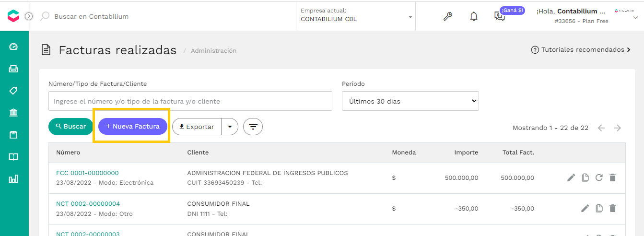Duplicate invoice NCT 0002-00000004 with copy icon
This screenshot has height=236, width=644.
point(599,208)
